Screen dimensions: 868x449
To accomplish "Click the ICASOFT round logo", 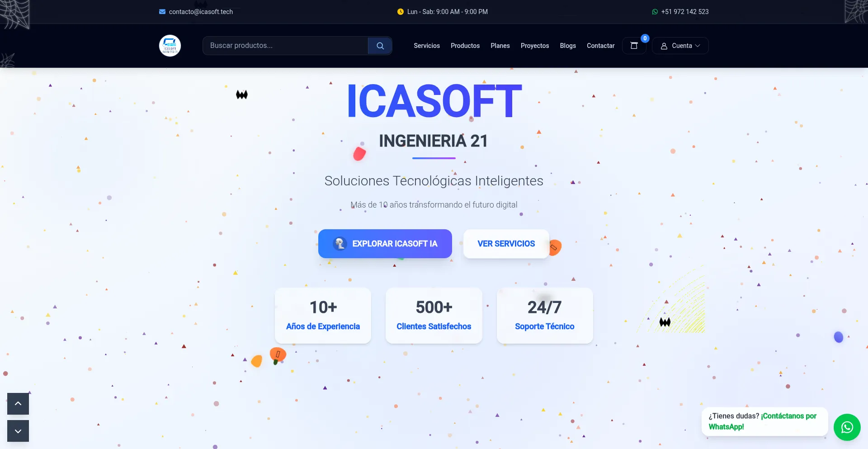I will coord(170,46).
